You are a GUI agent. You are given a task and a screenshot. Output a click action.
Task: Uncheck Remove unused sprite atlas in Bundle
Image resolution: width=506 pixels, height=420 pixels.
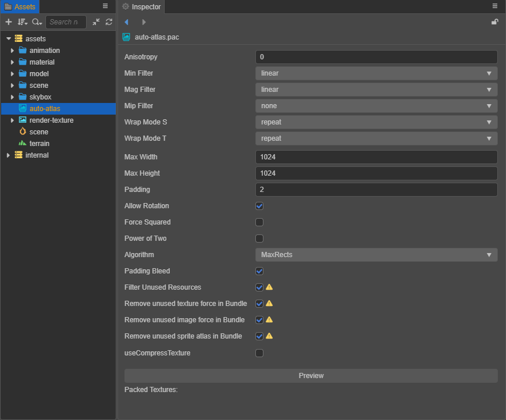click(x=259, y=336)
